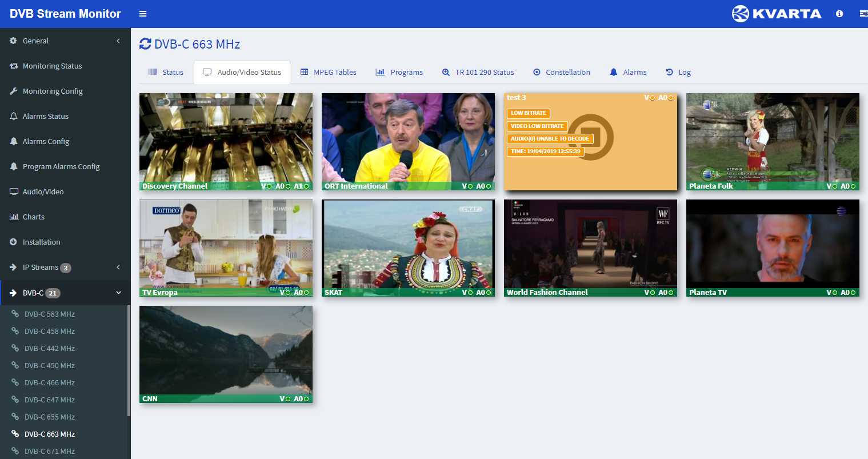The width and height of the screenshot is (868, 459).
Task: Toggle the hamburger menu in header
Action: (x=143, y=14)
